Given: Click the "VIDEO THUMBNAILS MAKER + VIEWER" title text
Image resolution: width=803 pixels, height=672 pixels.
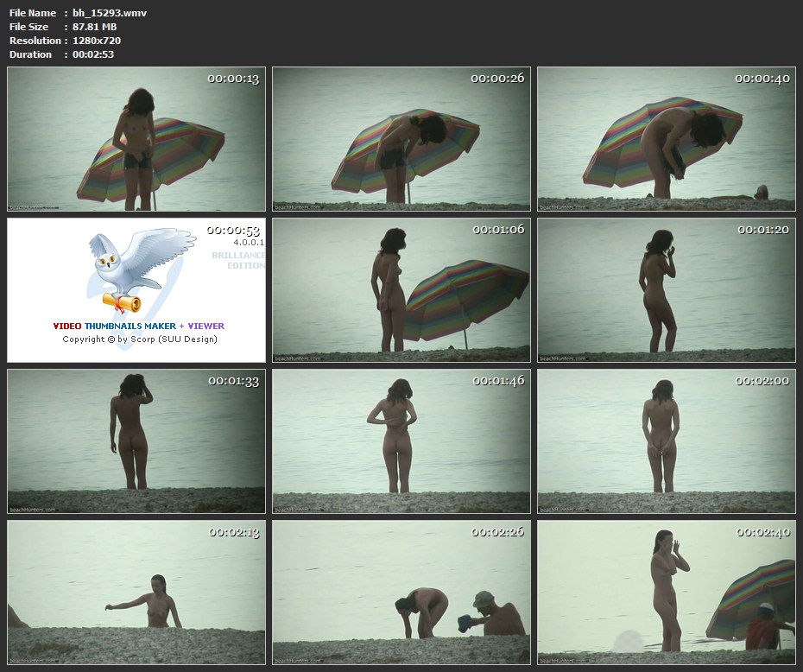Looking at the screenshot, I should pyautogui.click(x=138, y=326).
